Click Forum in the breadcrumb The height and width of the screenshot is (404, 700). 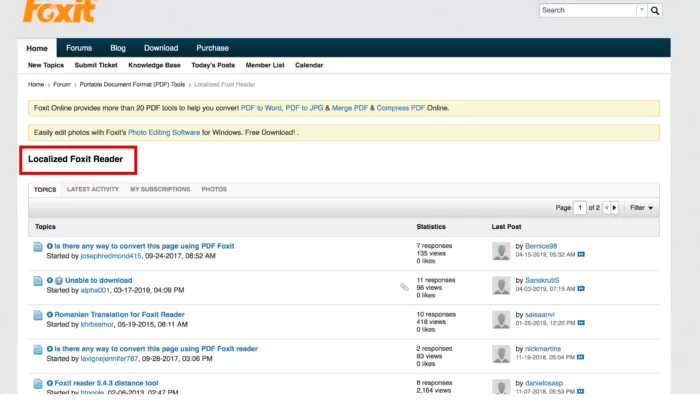(x=62, y=84)
